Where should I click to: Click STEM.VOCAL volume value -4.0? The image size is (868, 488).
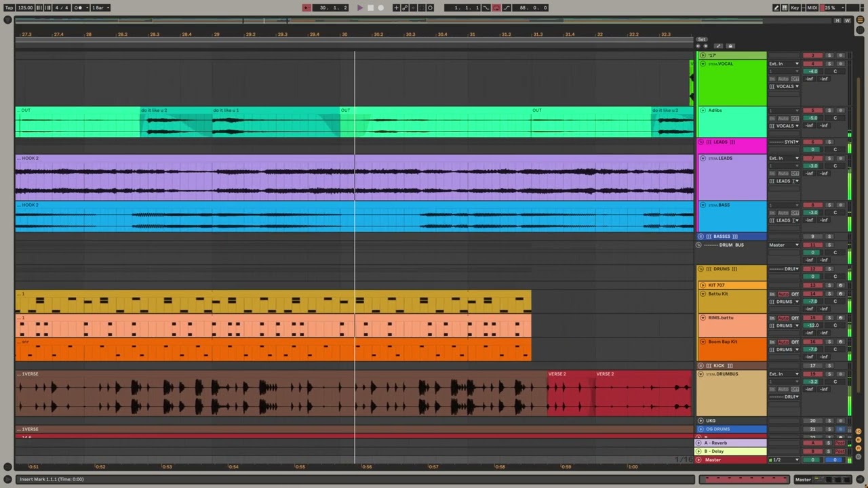click(812, 71)
